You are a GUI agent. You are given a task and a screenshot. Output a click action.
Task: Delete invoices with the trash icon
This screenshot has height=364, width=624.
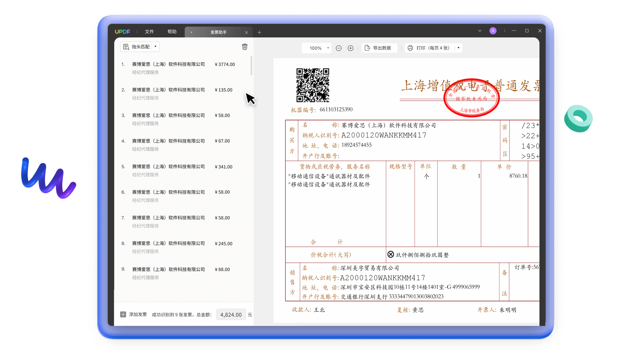point(245,47)
